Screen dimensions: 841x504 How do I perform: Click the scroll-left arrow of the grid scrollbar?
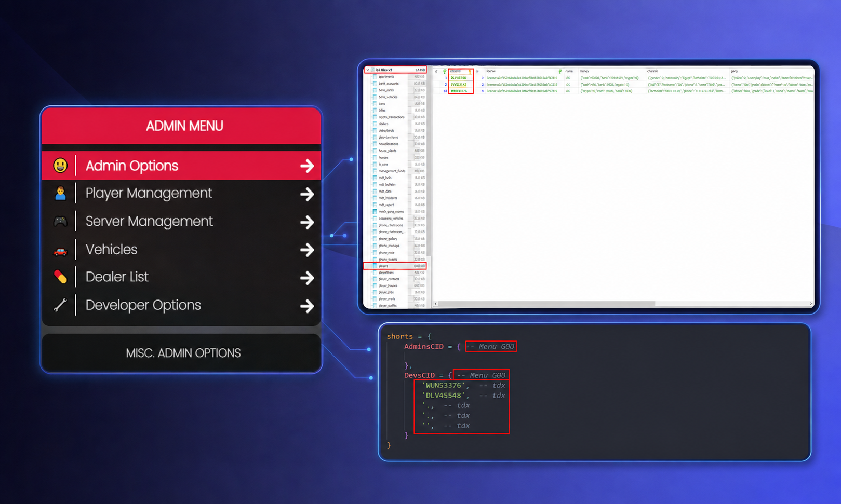[436, 304]
